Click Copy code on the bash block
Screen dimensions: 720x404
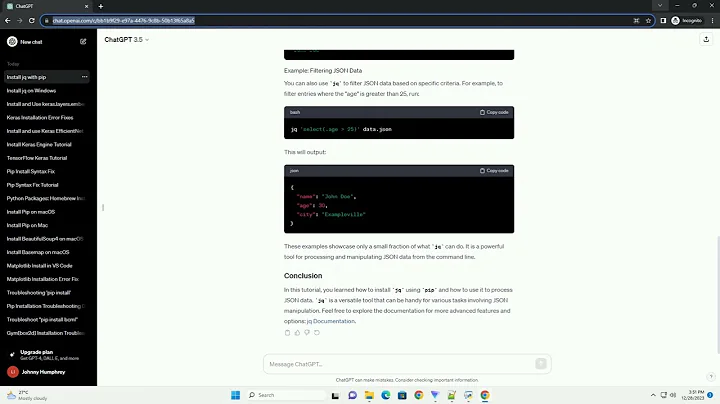[x=494, y=112]
